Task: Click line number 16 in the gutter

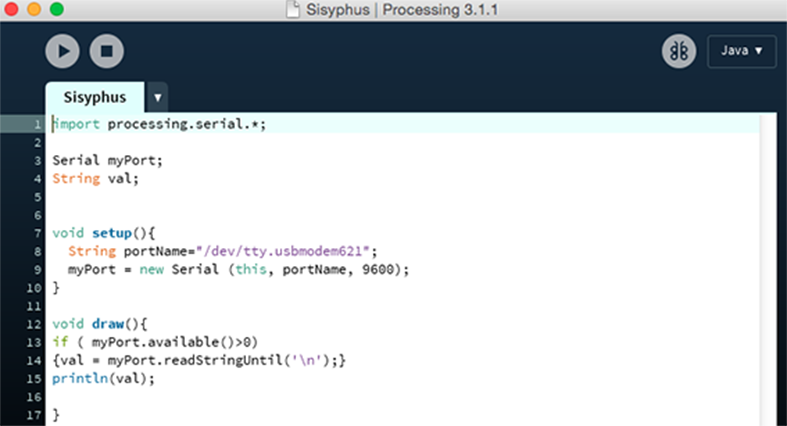Action: click(x=34, y=397)
